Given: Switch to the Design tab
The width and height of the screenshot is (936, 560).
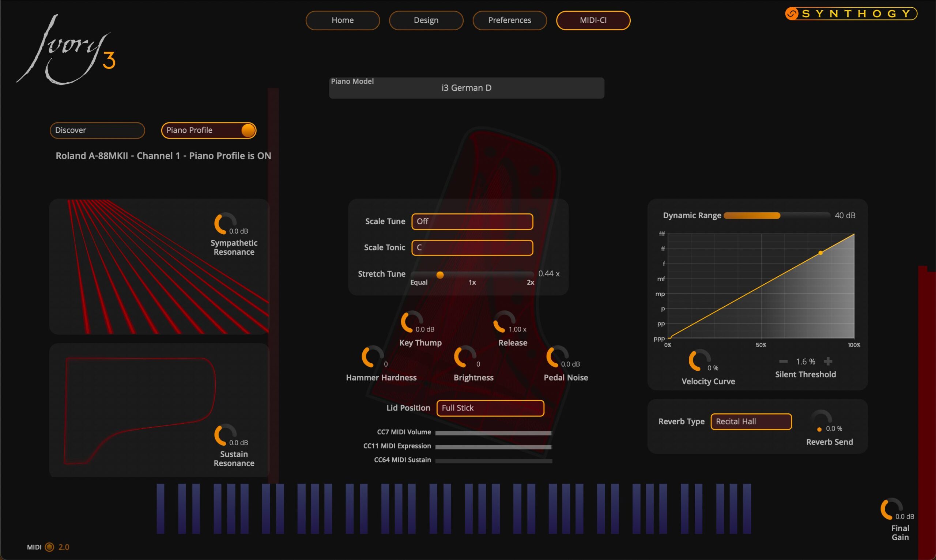Looking at the screenshot, I should coord(426,20).
